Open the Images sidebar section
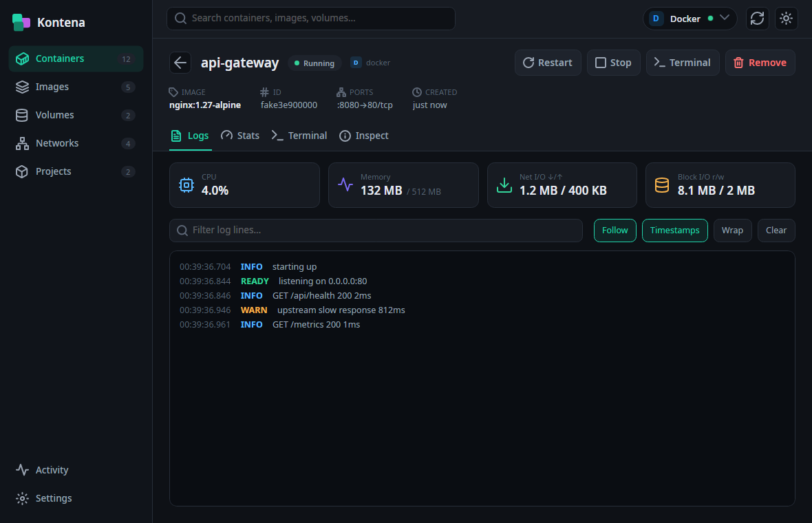This screenshot has height=523, width=812. tap(76, 87)
